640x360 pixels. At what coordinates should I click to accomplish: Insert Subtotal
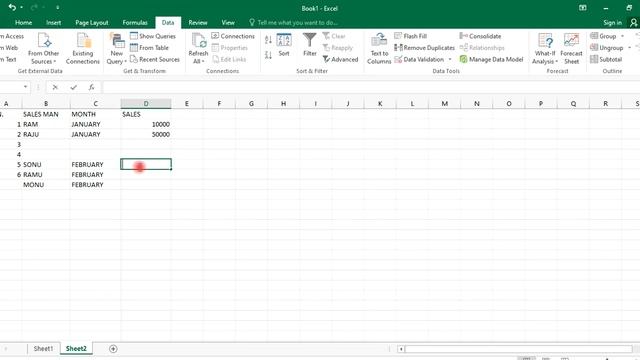point(606,59)
